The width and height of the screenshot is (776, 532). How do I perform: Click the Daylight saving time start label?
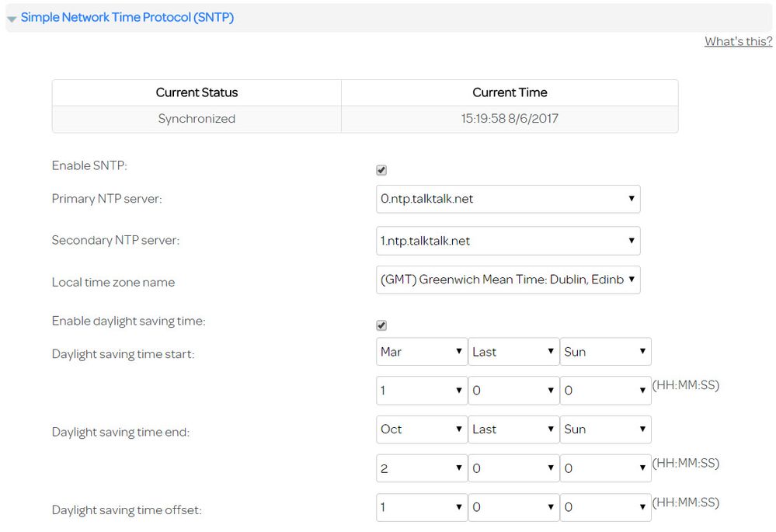coord(124,354)
